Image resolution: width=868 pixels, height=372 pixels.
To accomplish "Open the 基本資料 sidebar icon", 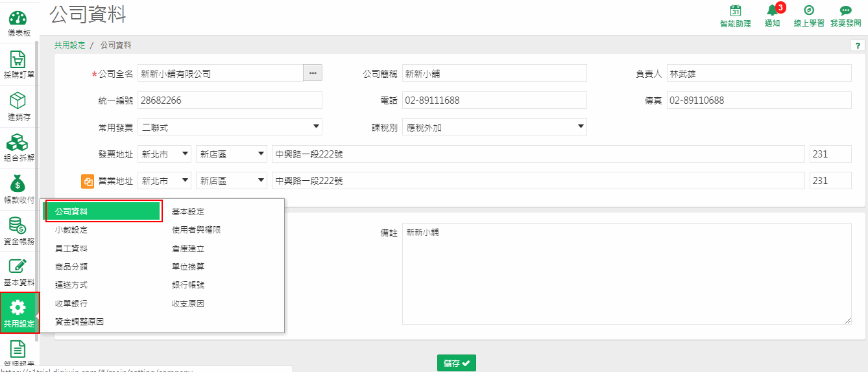I will click(x=18, y=268).
